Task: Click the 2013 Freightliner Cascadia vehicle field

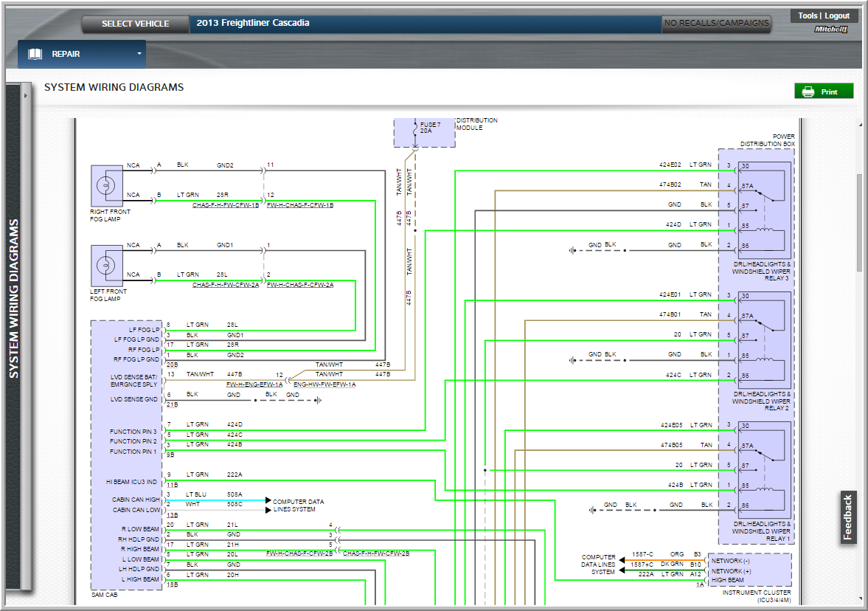Action: pyautogui.click(x=425, y=24)
